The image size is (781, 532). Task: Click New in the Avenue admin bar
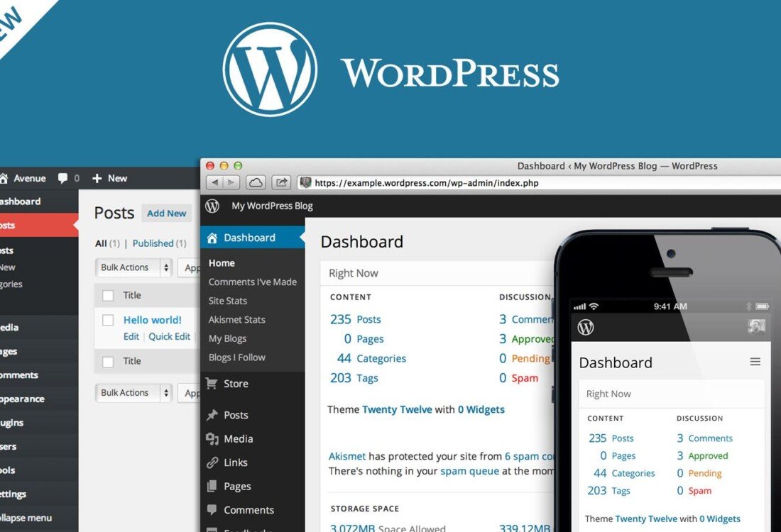117,178
